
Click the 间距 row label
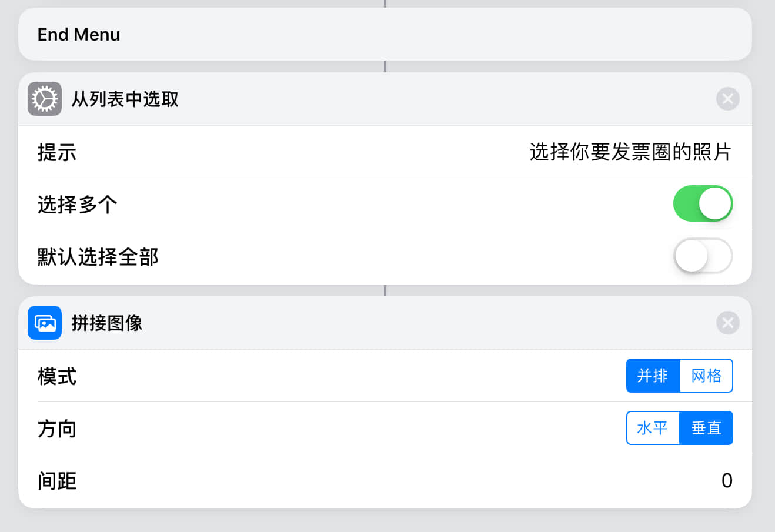(x=57, y=481)
